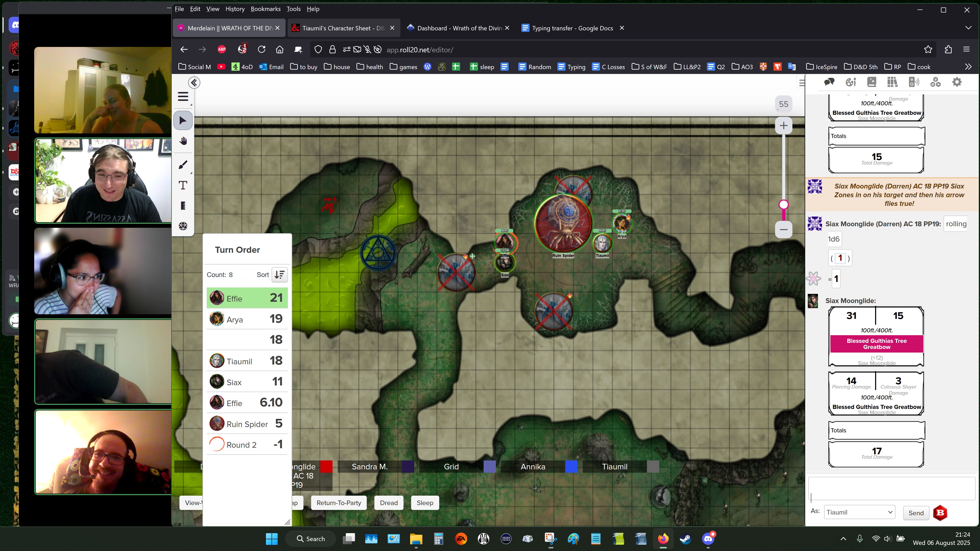
Task: Open the My Settings gear tab
Action: pos(957,82)
